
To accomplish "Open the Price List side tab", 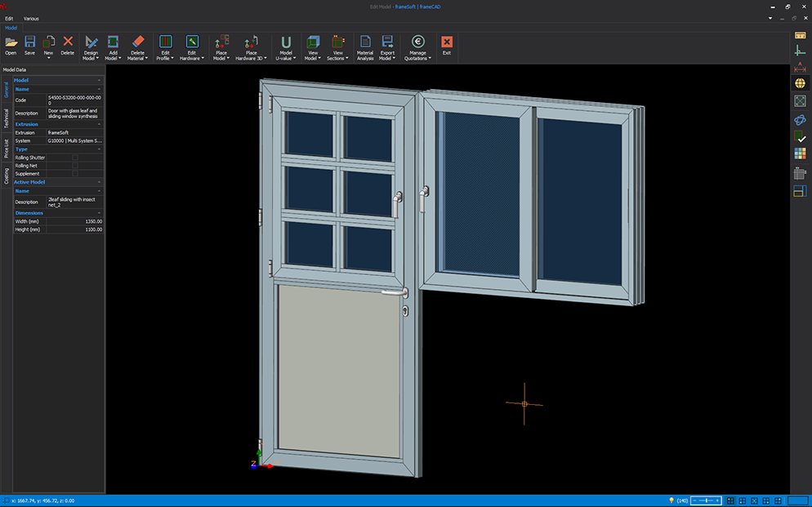I will tap(7, 148).
